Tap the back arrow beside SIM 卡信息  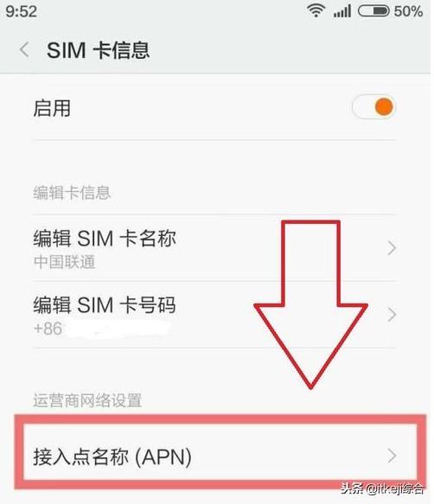point(24,50)
